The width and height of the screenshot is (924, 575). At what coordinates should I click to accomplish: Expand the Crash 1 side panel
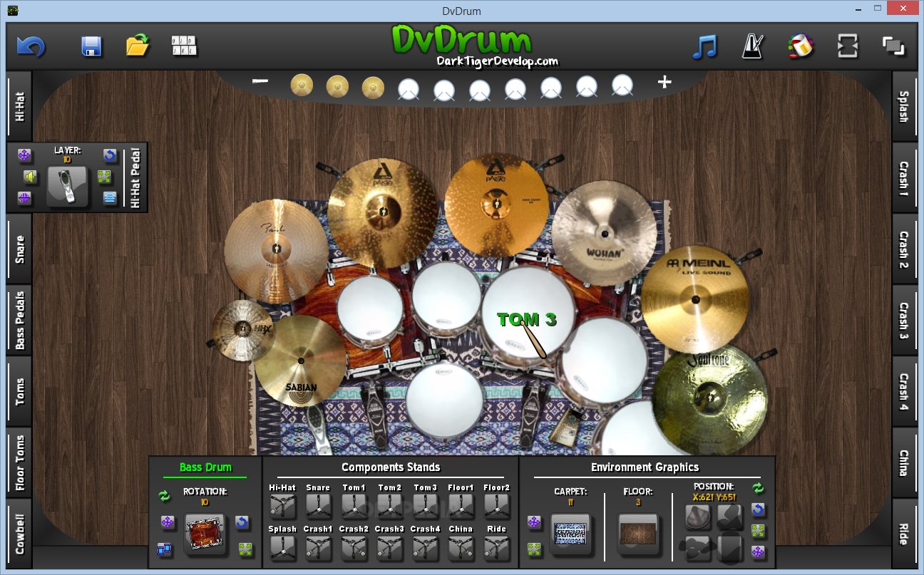tap(904, 178)
